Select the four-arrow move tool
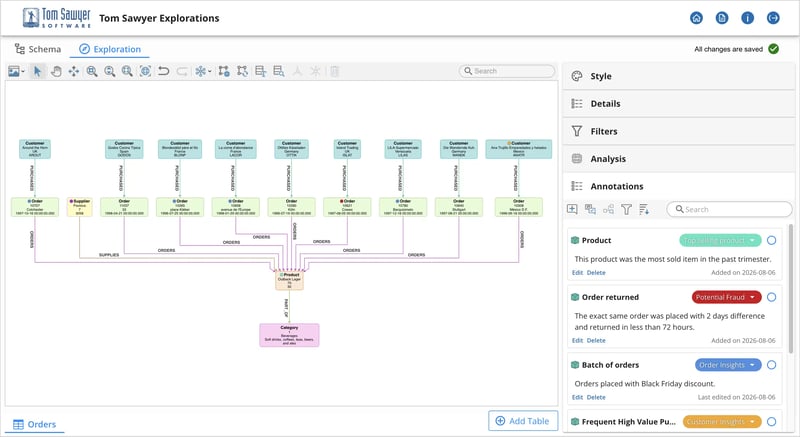The height and width of the screenshot is (437, 800). (x=74, y=71)
